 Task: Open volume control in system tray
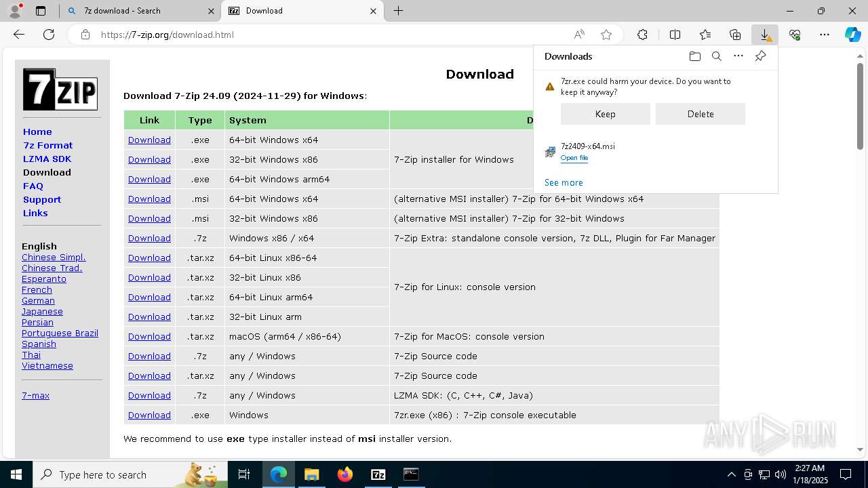pyautogui.click(x=781, y=474)
